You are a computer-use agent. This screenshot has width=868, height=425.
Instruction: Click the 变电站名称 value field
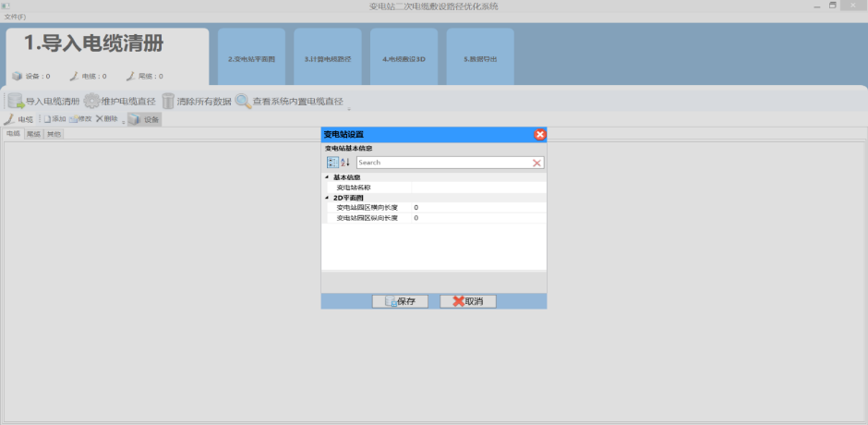[477, 187]
